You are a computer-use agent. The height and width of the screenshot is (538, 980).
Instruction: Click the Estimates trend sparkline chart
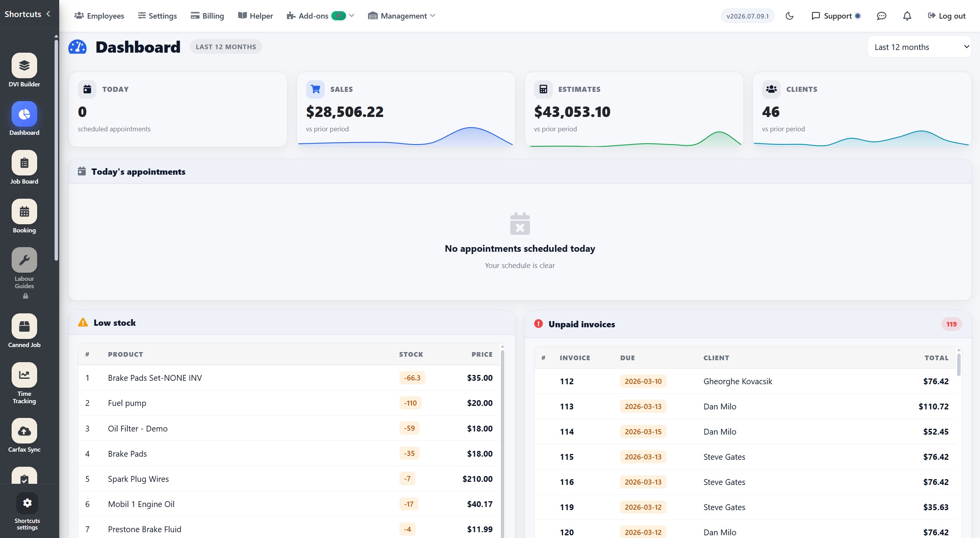click(x=634, y=139)
